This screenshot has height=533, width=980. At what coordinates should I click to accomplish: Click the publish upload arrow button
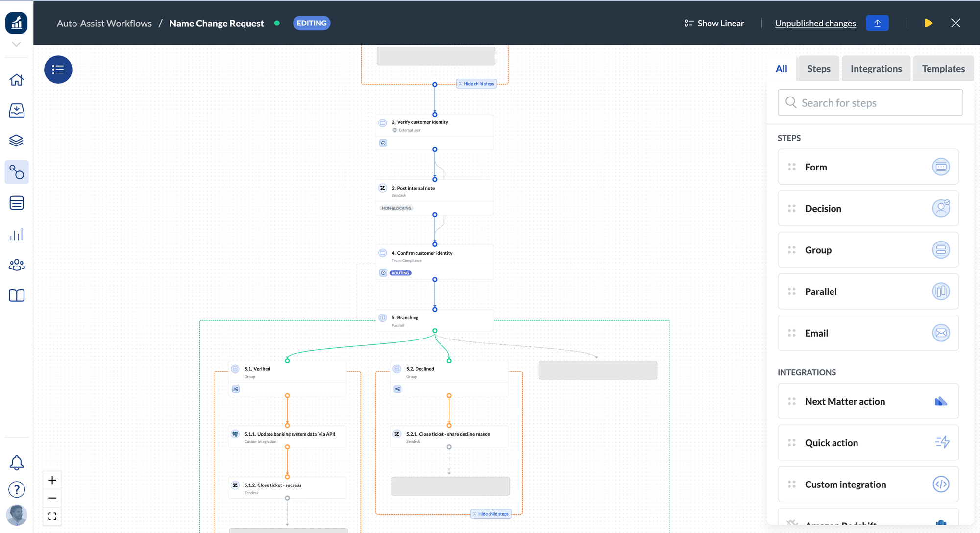click(877, 23)
